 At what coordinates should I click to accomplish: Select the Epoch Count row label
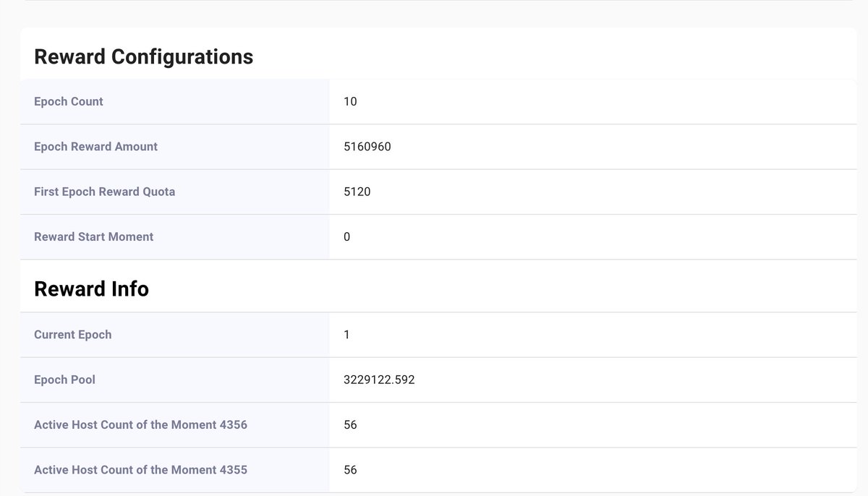(69, 101)
